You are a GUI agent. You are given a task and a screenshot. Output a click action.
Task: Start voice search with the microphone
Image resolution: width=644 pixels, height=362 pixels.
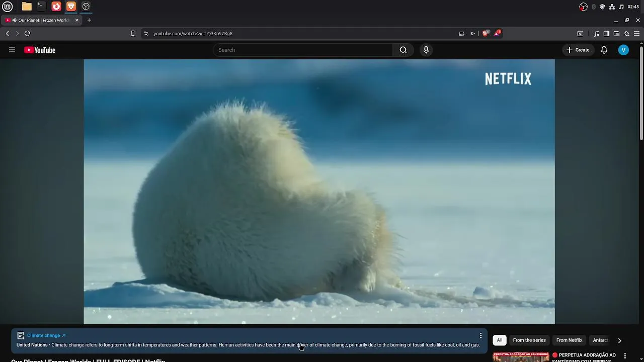coord(426,50)
